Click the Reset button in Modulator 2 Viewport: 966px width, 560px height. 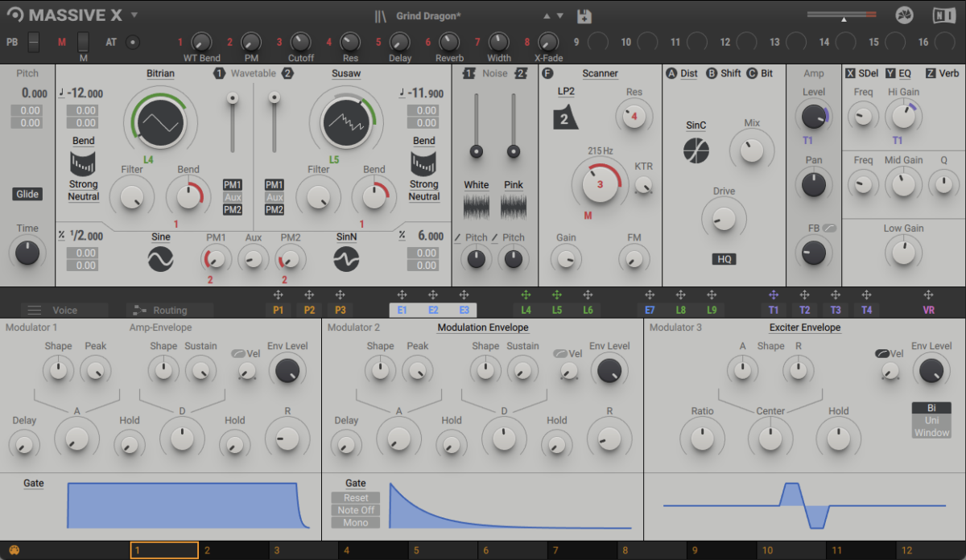(356, 498)
